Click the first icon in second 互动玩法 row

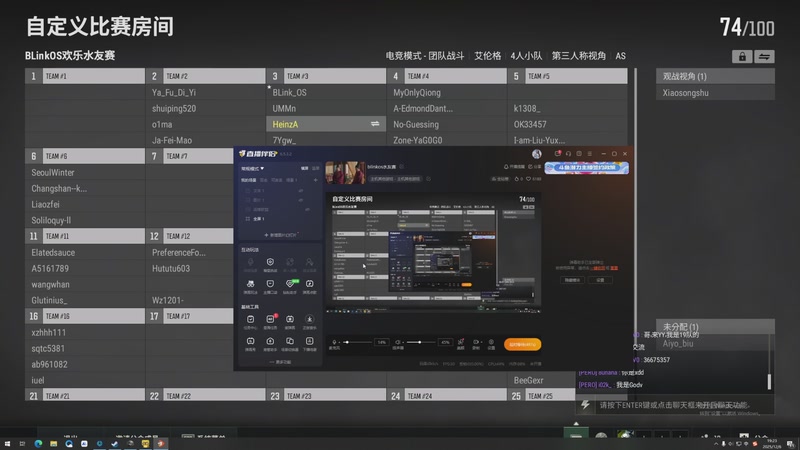coord(251,284)
